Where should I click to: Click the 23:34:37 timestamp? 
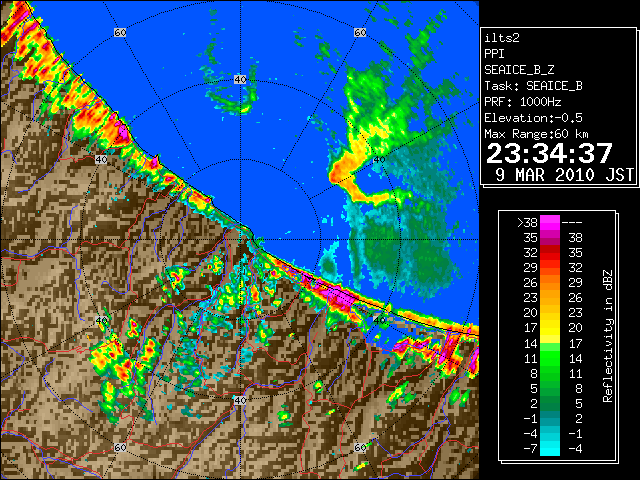549,153
